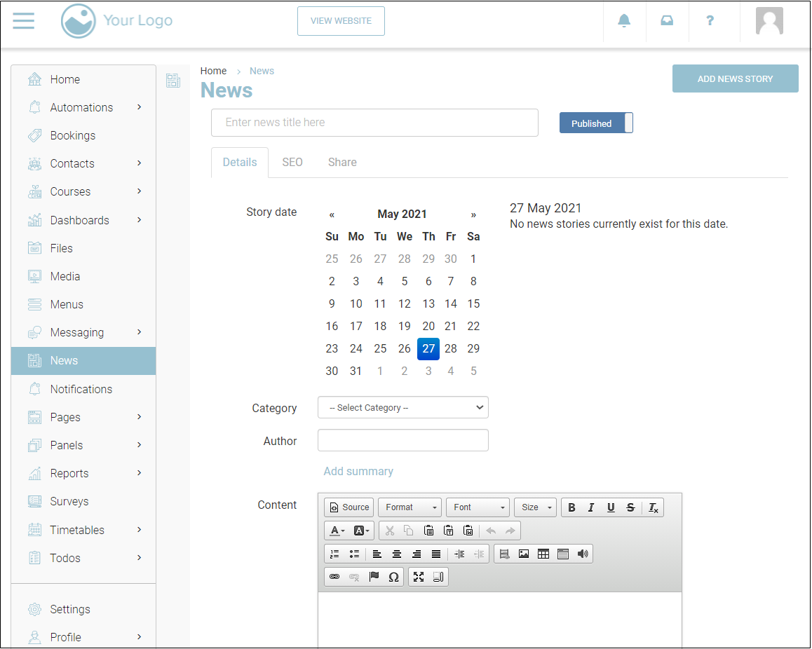
Task: Switch to the SEO tab
Action: (x=292, y=162)
